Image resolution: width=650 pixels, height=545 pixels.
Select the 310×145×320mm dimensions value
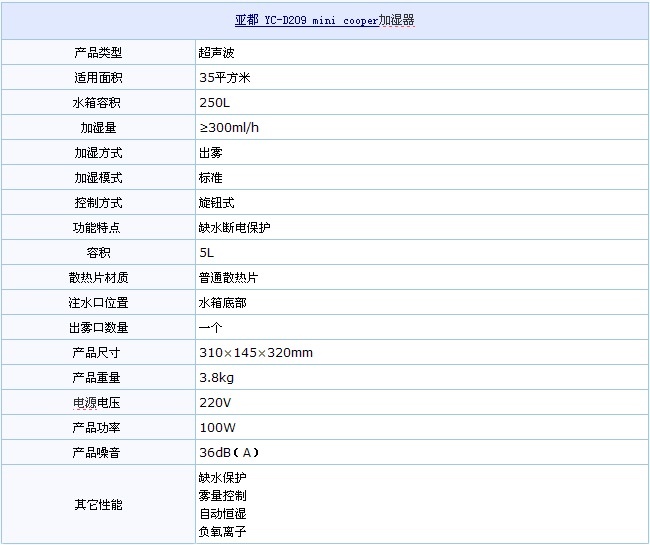[x=256, y=353]
